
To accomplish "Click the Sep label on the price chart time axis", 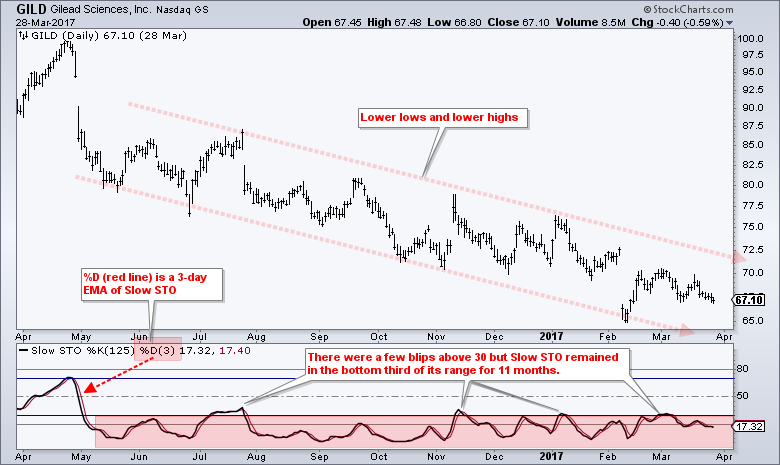I will [319, 337].
